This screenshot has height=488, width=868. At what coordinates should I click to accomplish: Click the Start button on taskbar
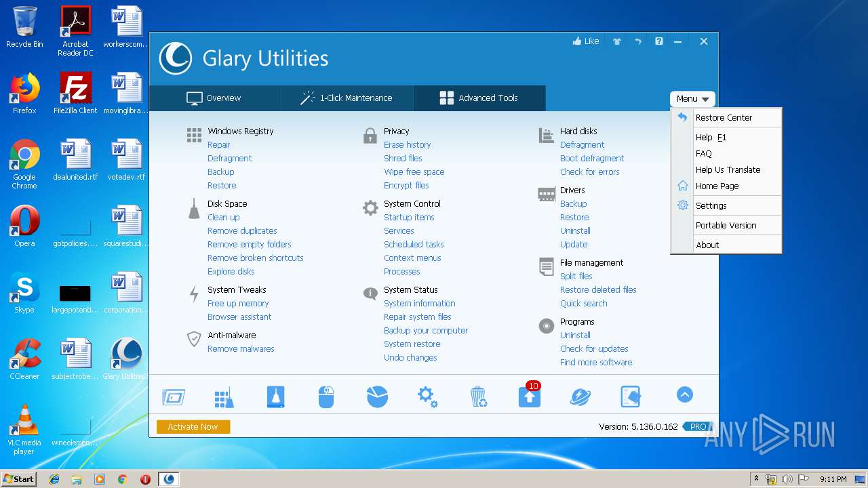tap(18, 479)
